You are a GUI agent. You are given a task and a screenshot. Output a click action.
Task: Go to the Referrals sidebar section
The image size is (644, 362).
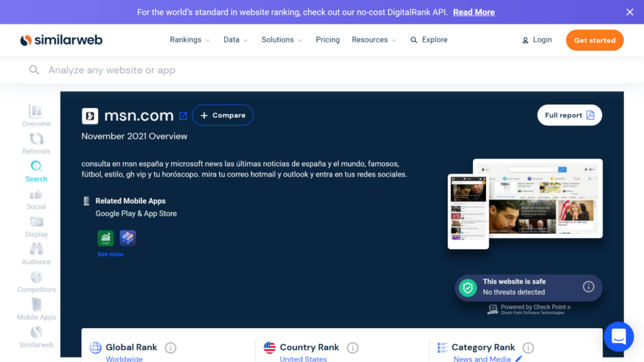point(36,143)
